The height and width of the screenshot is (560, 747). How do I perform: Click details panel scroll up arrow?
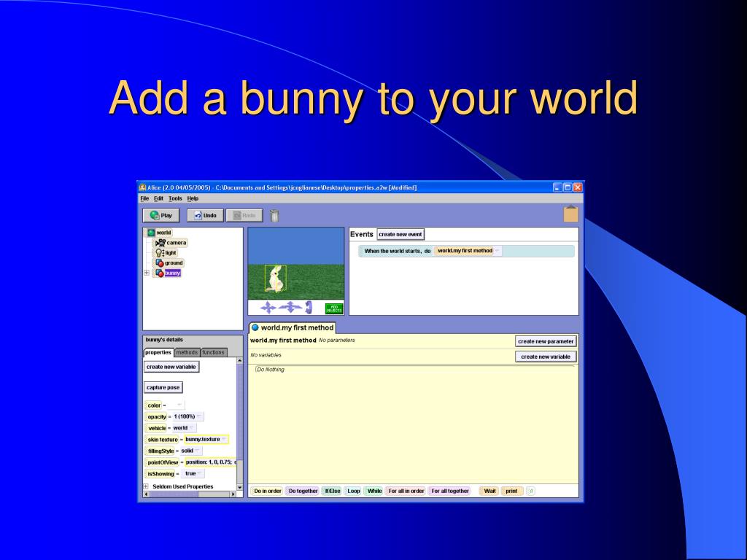[239, 361]
